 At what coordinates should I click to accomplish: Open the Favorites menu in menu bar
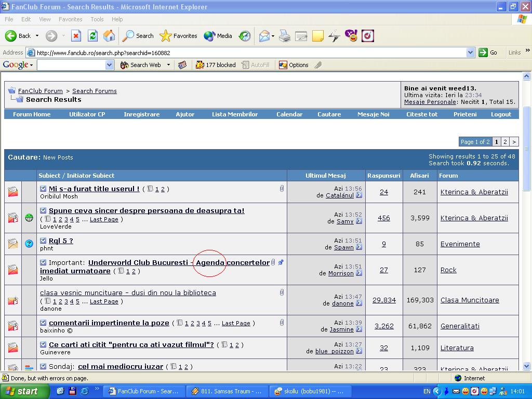(70, 19)
